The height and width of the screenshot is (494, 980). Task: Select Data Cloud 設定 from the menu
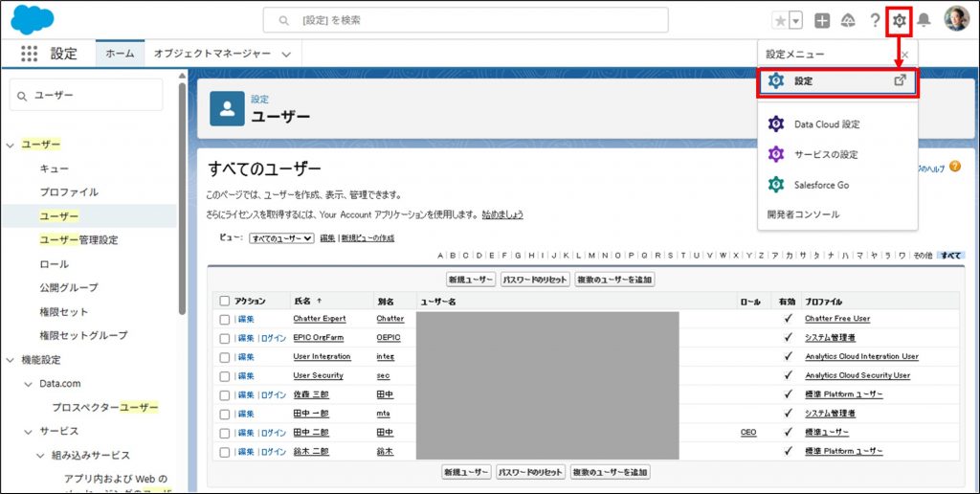[827, 124]
